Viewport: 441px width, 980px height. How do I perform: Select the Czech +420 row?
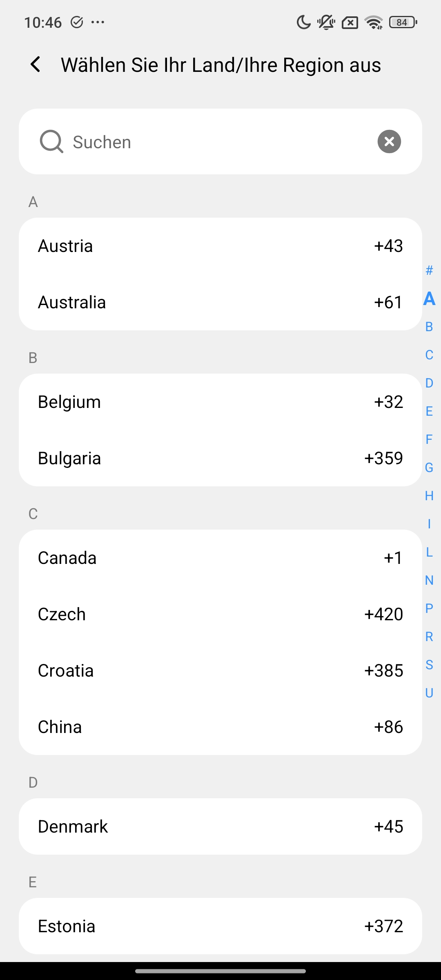(x=220, y=615)
